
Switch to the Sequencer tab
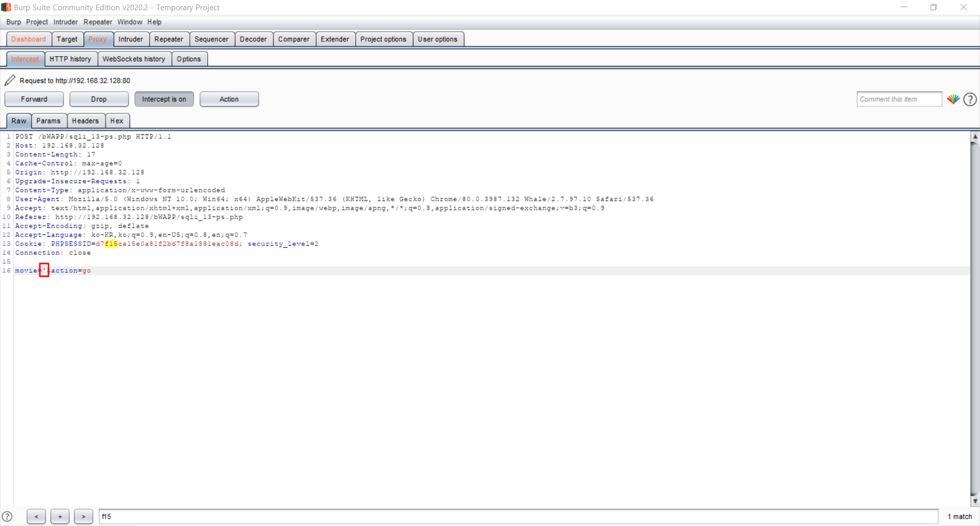click(x=211, y=39)
